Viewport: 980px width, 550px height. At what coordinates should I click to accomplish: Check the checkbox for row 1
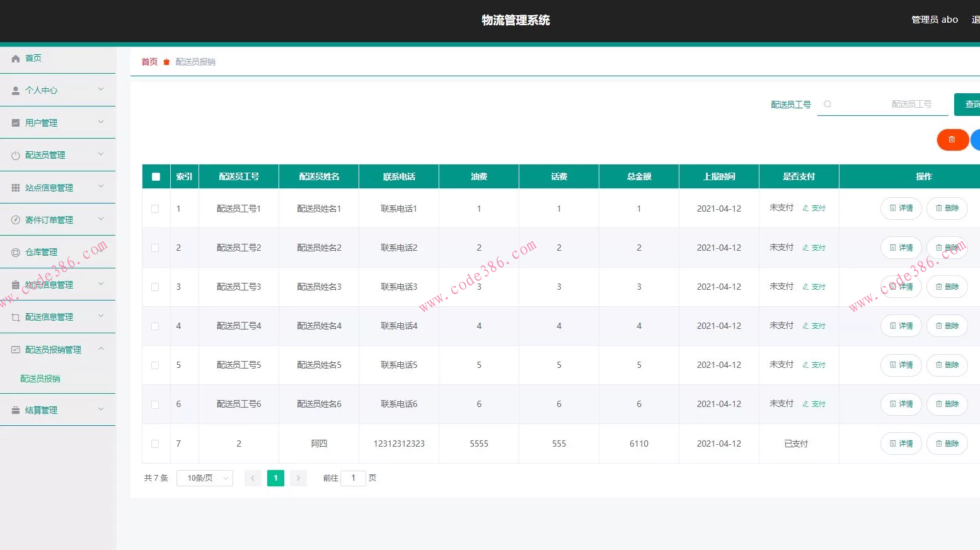pyautogui.click(x=155, y=209)
